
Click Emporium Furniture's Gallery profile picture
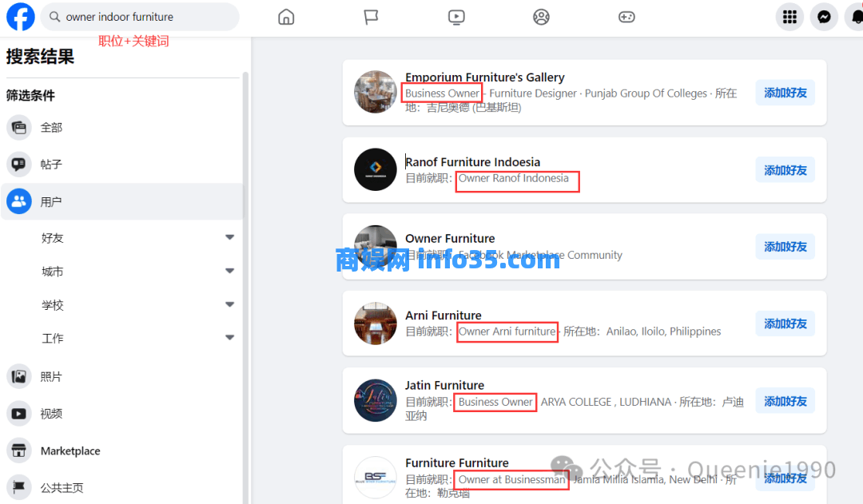(x=376, y=92)
